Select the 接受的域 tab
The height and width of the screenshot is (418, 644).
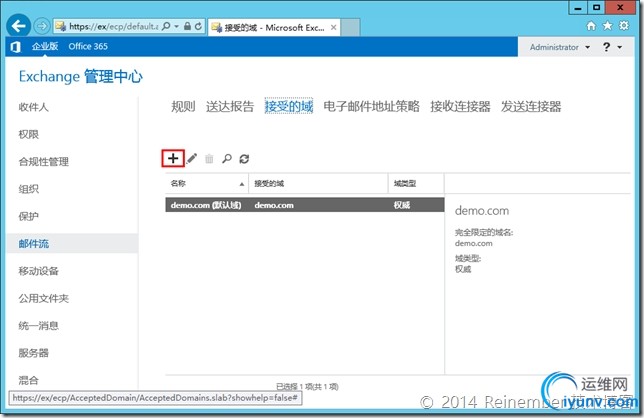coord(289,107)
